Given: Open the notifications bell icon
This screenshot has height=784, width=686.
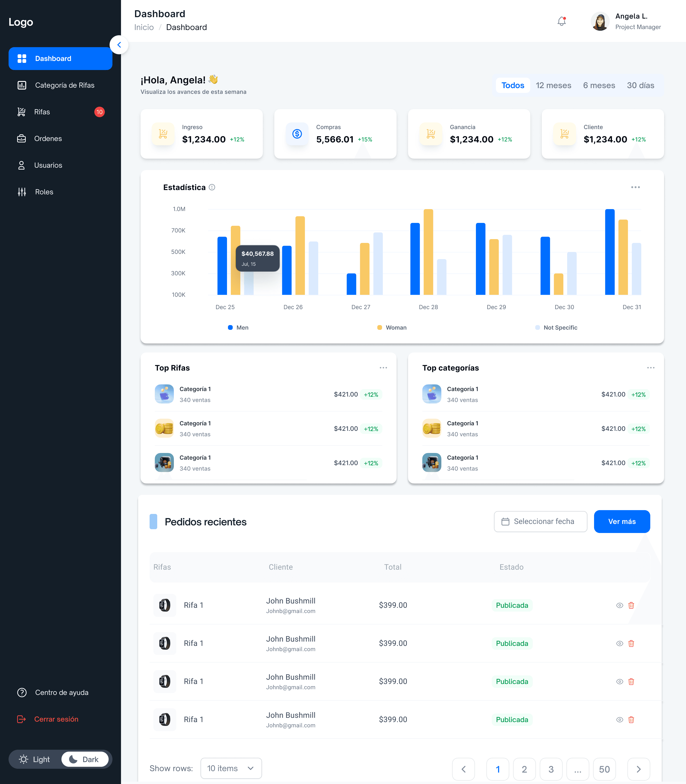Looking at the screenshot, I should click(x=561, y=21).
